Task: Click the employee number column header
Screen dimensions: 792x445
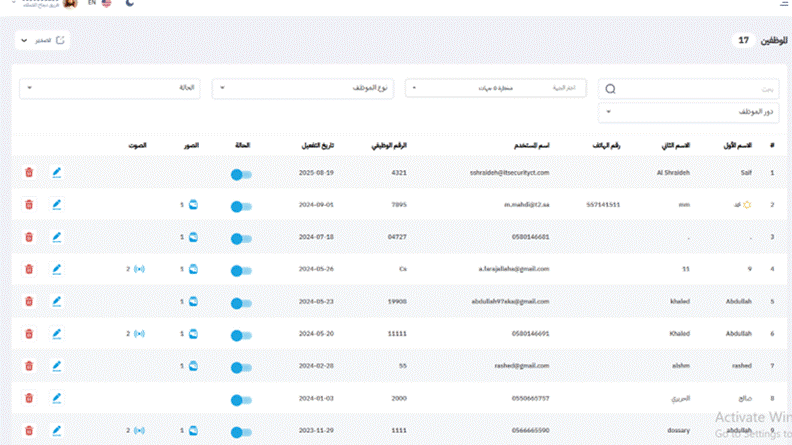Action: click(x=389, y=145)
